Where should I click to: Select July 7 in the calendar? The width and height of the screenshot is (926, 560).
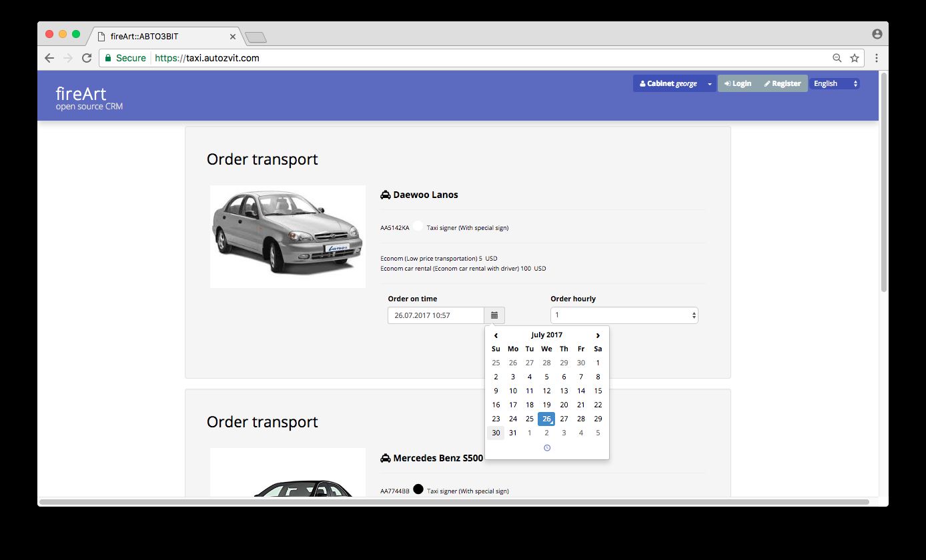click(x=581, y=377)
